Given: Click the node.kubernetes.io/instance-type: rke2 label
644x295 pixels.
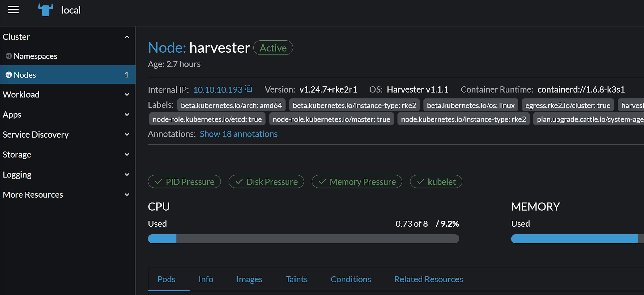Looking at the screenshot, I should coord(464,119).
